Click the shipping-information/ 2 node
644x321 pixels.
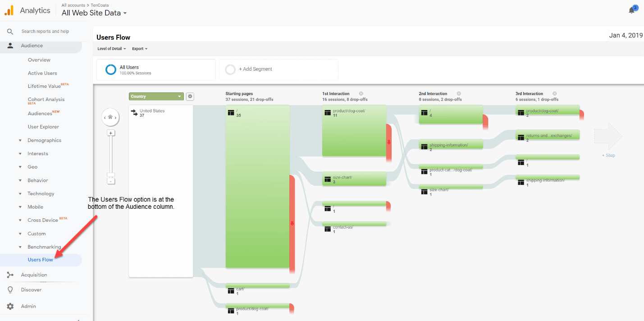(x=451, y=145)
